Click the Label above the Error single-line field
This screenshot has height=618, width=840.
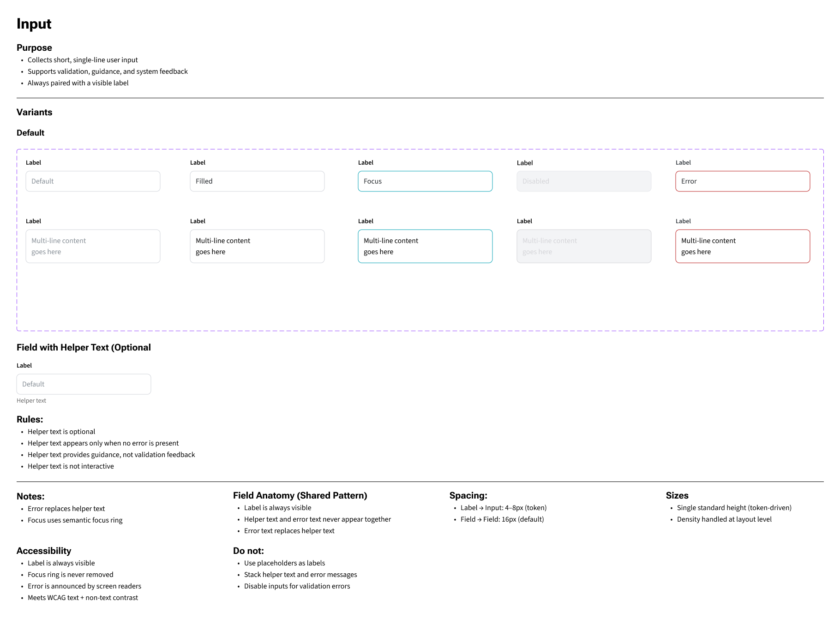683,163
